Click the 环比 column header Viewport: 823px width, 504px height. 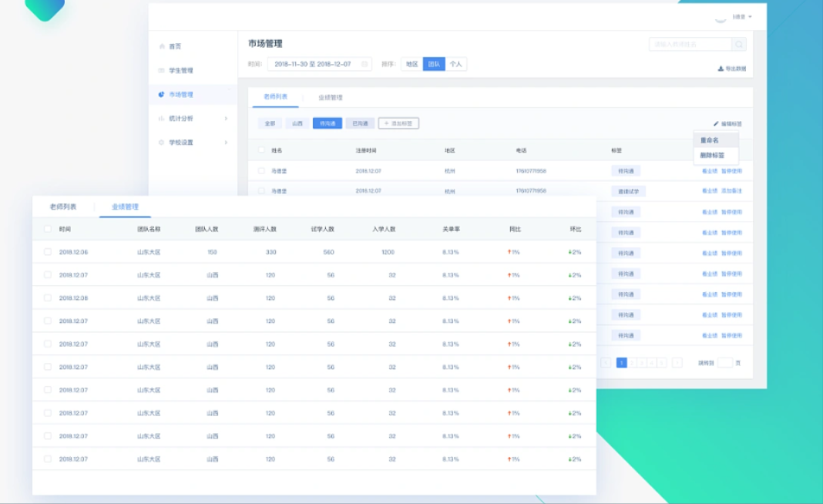[x=576, y=229]
